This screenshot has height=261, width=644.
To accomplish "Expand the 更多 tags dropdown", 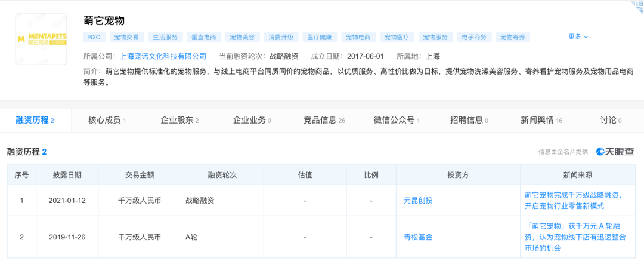I will (578, 36).
